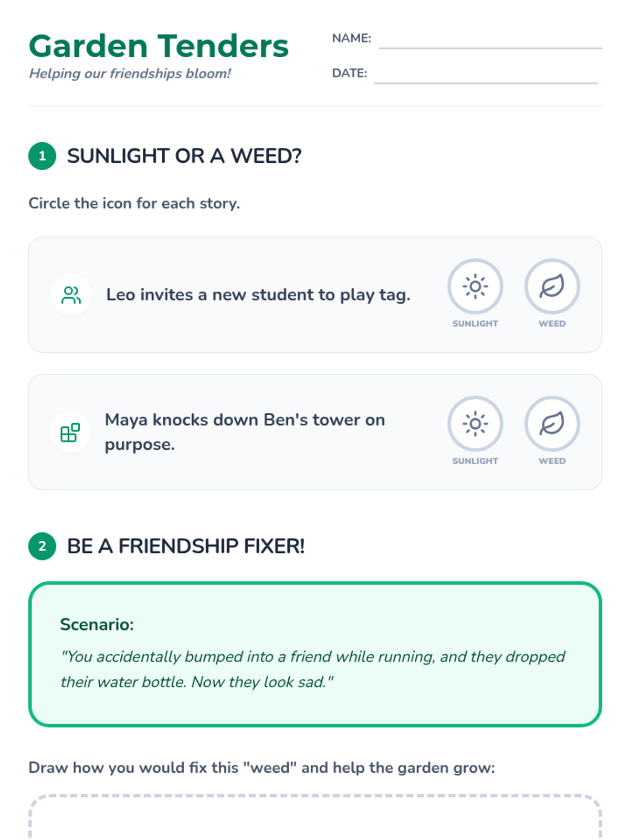Click the 'Leo invites a new student' text

pyautogui.click(x=258, y=295)
